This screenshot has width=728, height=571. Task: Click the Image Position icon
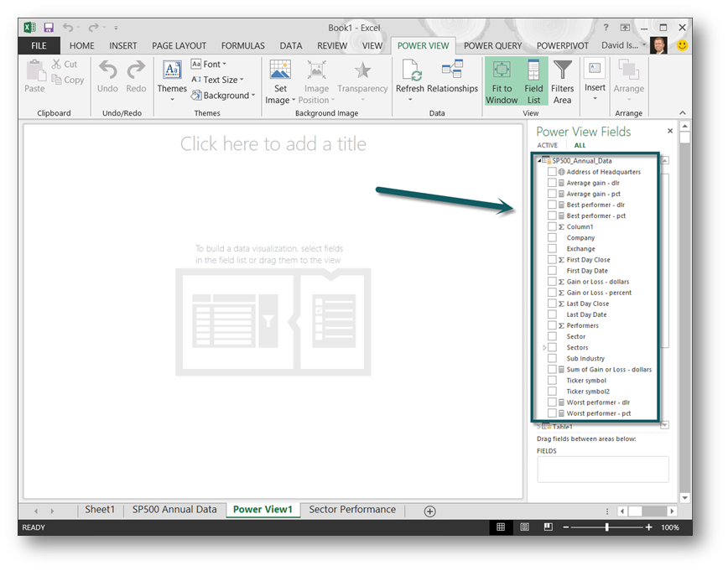(x=316, y=70)
